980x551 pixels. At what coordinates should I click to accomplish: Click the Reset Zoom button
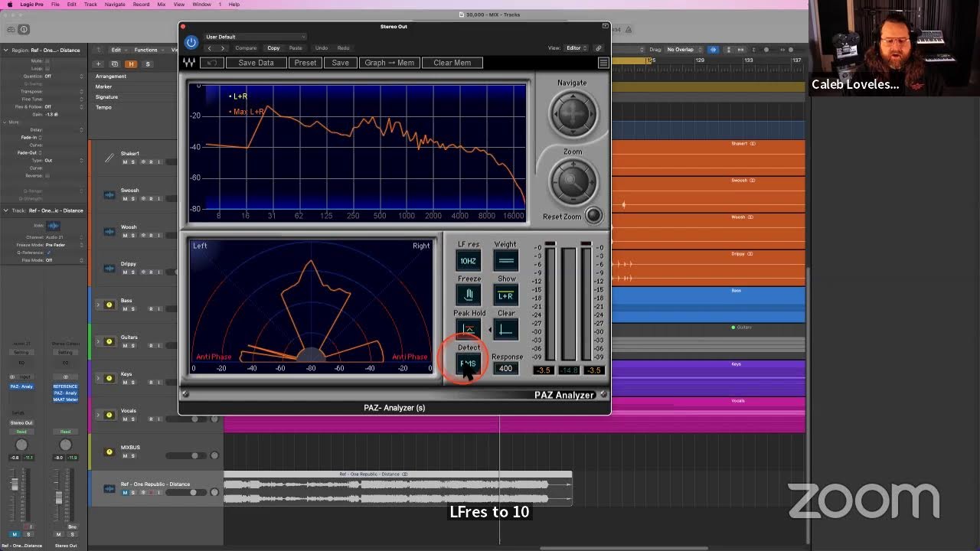pyautogui.click(x=593, y=215)
